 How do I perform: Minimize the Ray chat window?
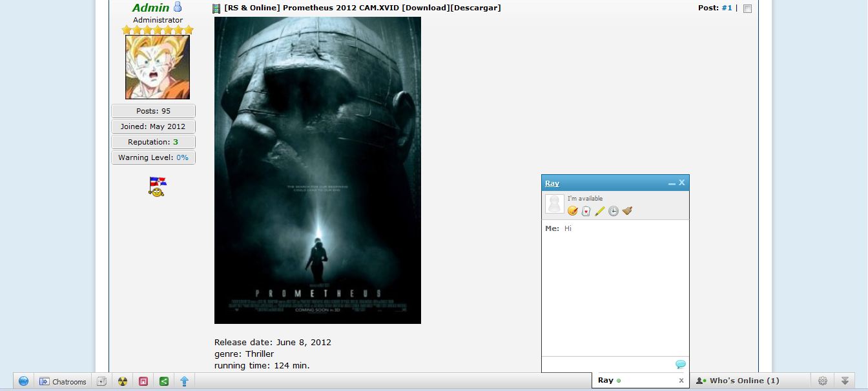coord(672,184)
